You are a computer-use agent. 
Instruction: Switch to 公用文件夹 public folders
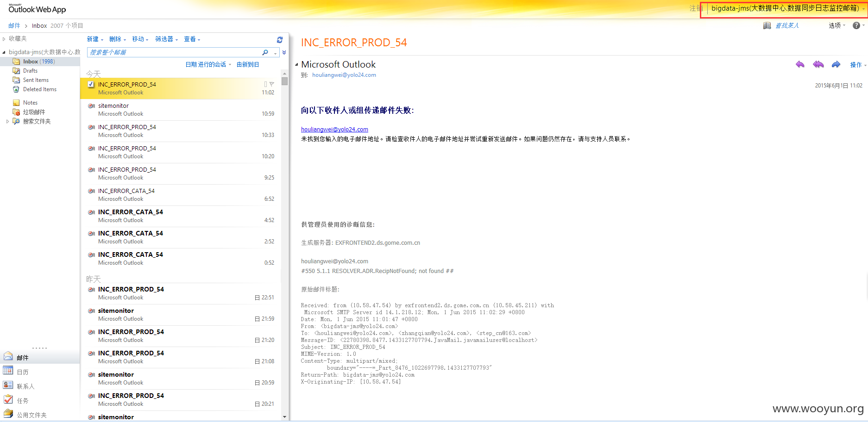click(40, 415)
